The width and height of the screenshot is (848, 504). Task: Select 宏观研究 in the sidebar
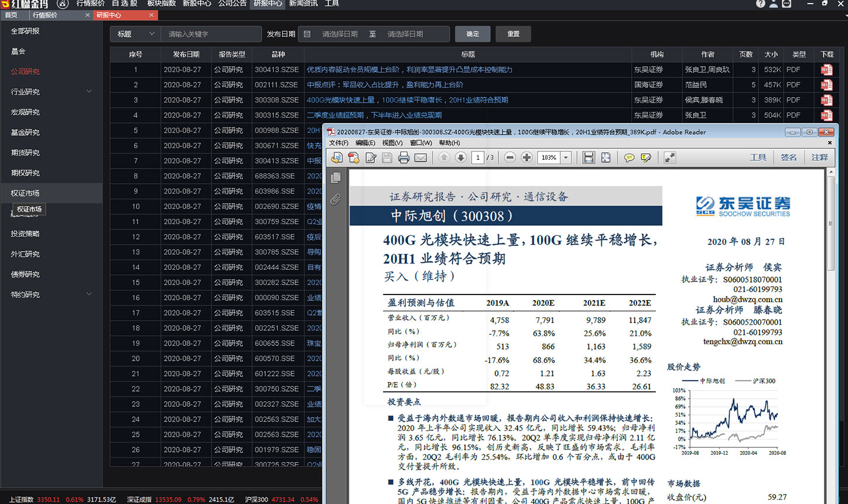pyautogui.click(x=25, y=112)
